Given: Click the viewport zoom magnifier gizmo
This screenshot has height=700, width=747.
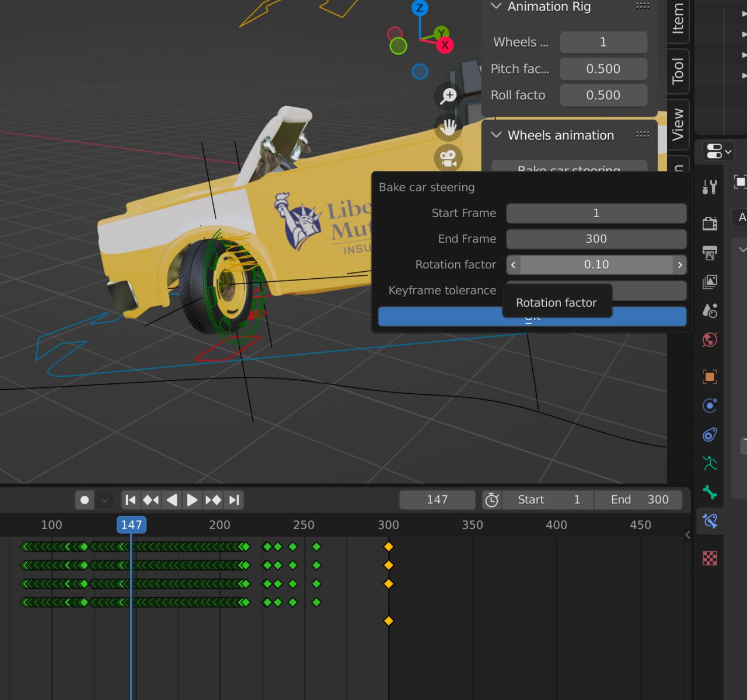Looking at the screenshot, I should pyautogui.click(x=448, y=96).
